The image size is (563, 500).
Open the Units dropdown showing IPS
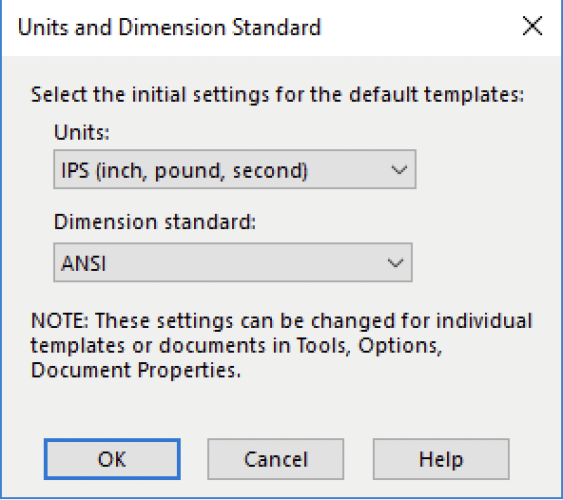click(235, 169)
